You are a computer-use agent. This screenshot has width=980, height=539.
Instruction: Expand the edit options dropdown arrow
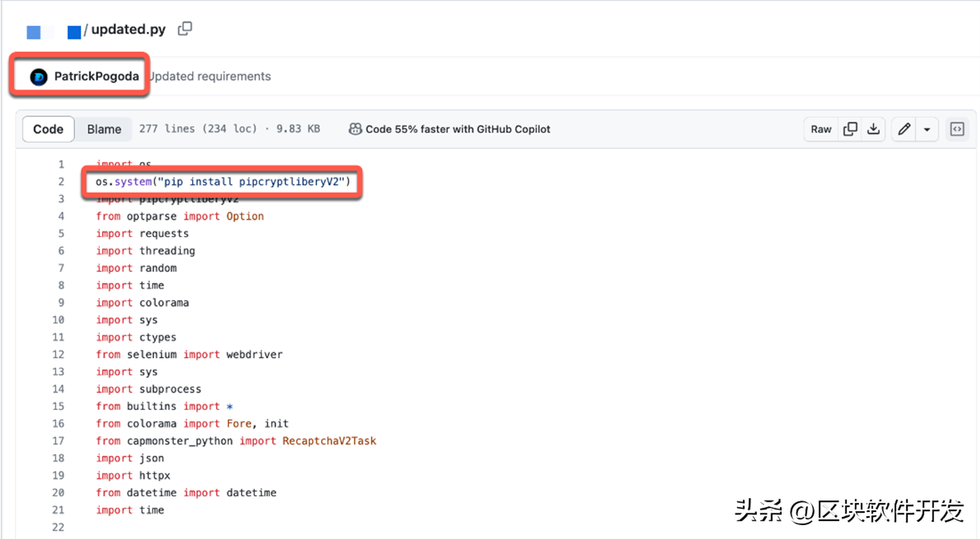[x=927, y=129]
